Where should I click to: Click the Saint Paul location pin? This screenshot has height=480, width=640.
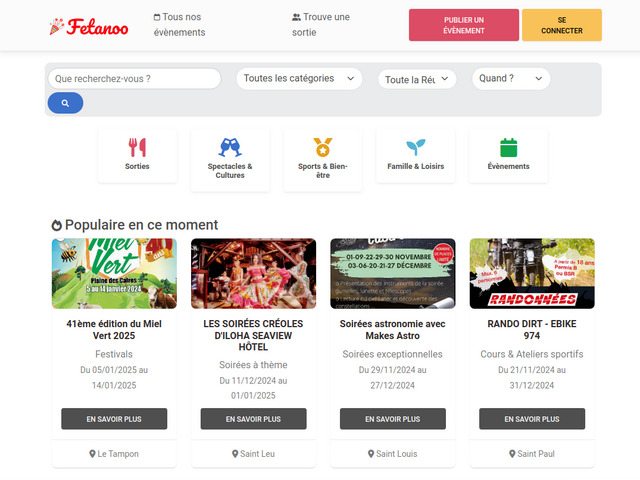512,453
